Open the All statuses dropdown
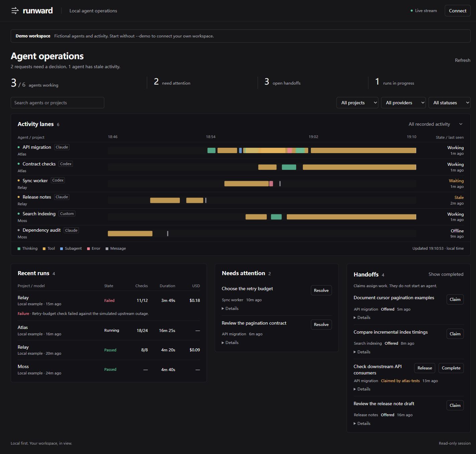 450,103
